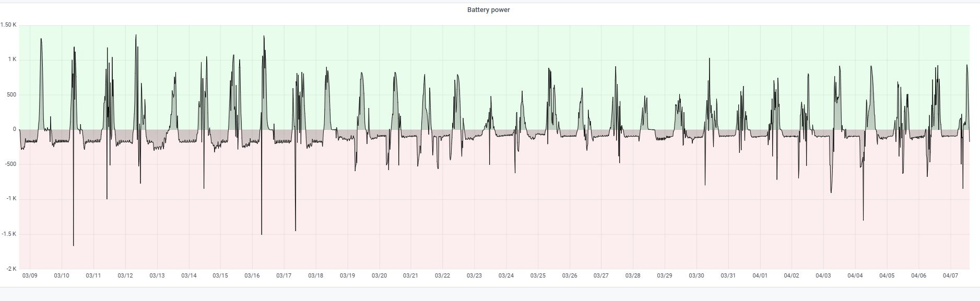Click the 04/07 date label
This screenshot has height=301, width=980.
coord(951,275)
